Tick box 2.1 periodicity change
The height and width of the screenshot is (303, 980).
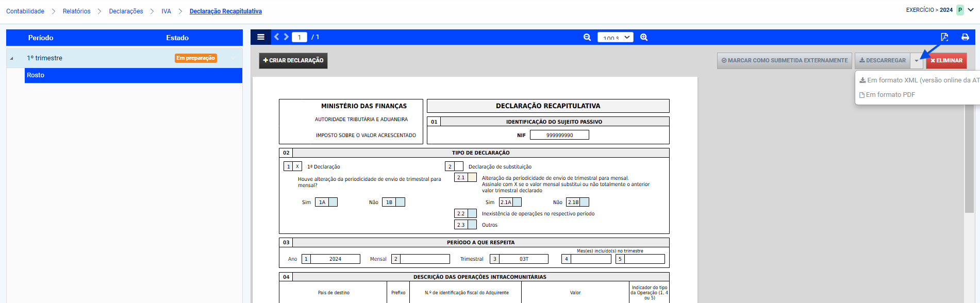point(472,177)
